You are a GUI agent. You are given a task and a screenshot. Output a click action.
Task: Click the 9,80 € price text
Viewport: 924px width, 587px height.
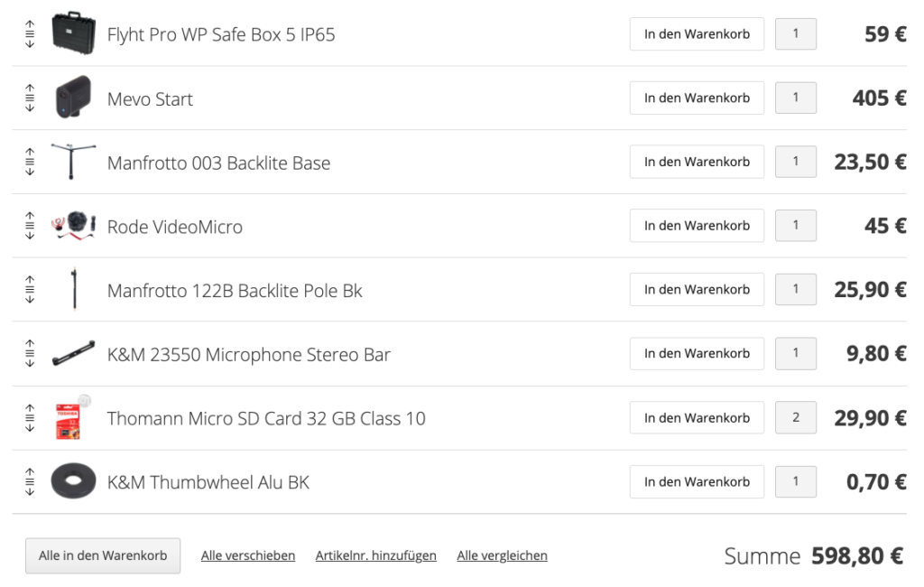(x=876, y=354)
